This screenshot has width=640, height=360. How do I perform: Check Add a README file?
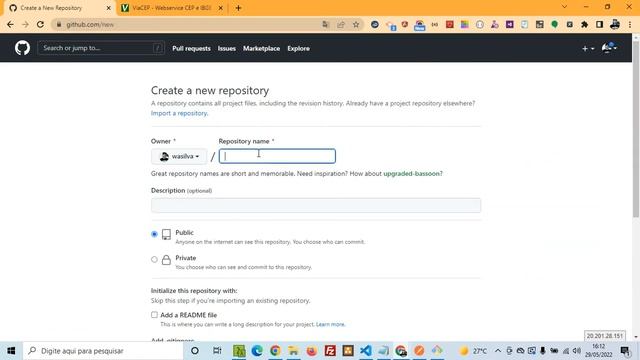(x=154, y=315)
